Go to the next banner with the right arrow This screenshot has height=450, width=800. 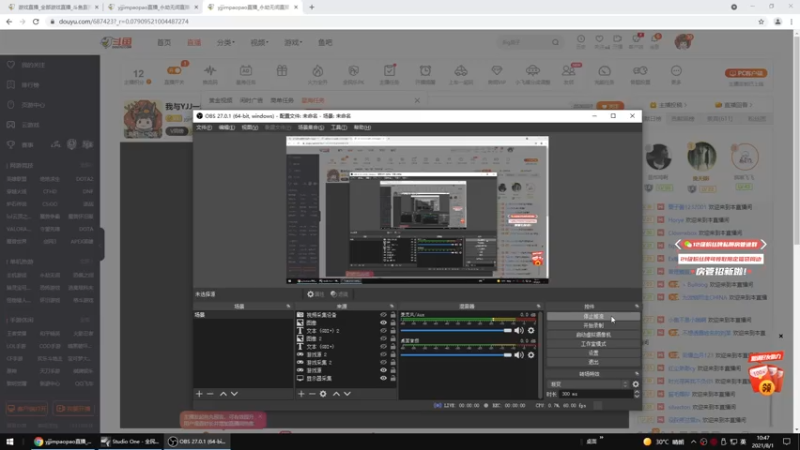pos(763,244)
